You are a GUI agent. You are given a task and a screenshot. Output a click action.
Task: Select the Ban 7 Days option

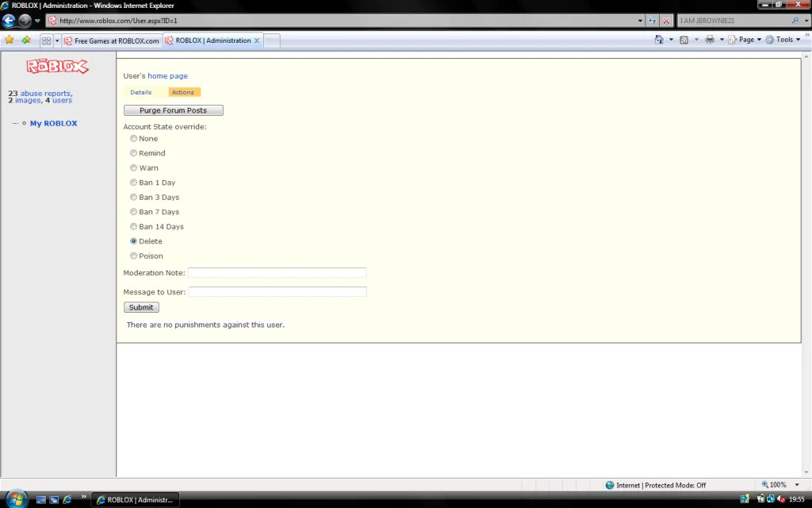[133, 211]
